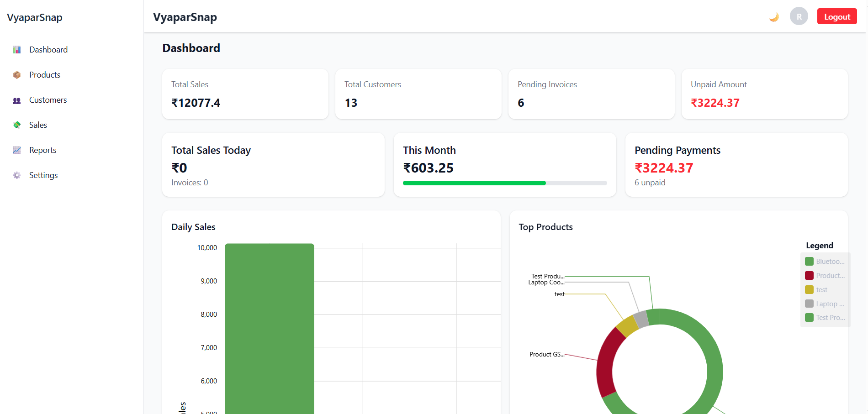868x414 pixels.
Task: Click the Sales money icon in sidebar
Action: tap(17, 125)
